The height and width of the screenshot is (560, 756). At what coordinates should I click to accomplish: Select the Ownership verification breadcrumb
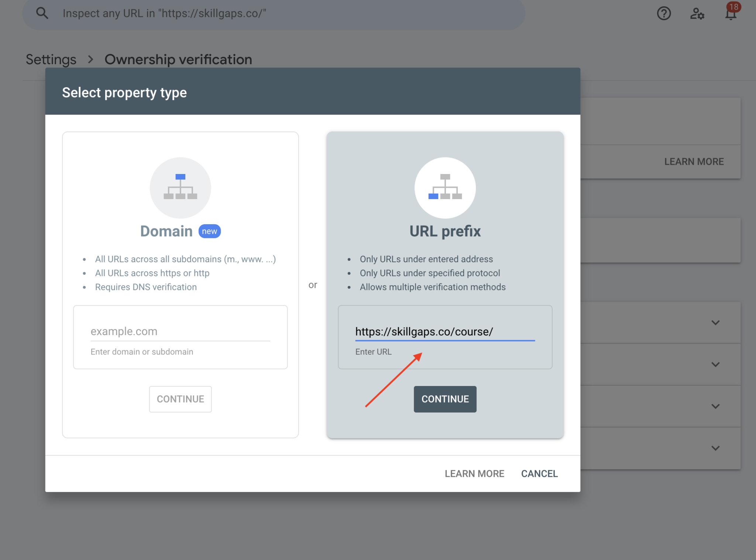pyautogui.click(x=178, y=59)
